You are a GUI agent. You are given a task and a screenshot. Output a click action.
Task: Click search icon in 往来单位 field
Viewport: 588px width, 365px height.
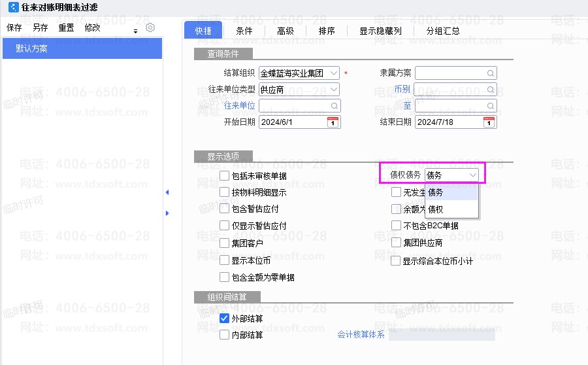(x=334, y=106)
